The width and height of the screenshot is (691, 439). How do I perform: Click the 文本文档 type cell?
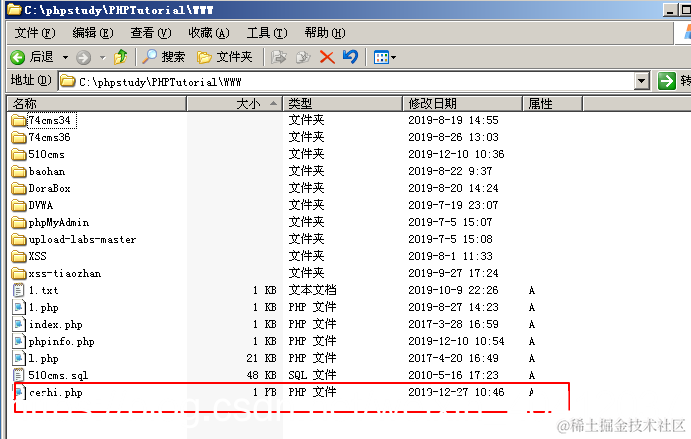[312, 290]
